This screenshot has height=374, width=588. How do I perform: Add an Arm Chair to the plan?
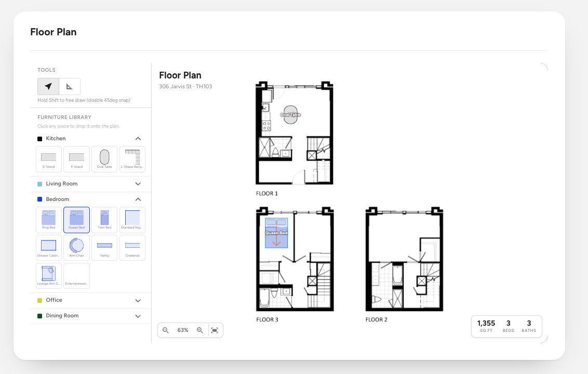(76, 248)
